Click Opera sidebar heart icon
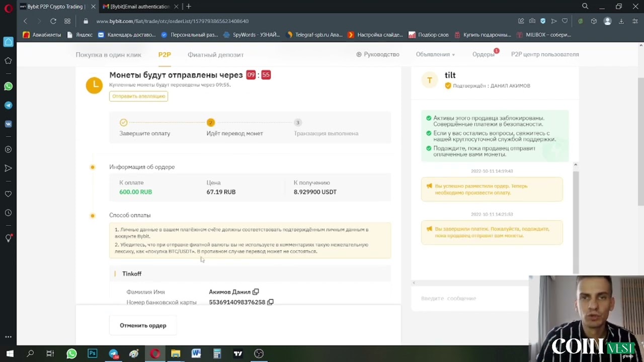 (x=8, y=194)
